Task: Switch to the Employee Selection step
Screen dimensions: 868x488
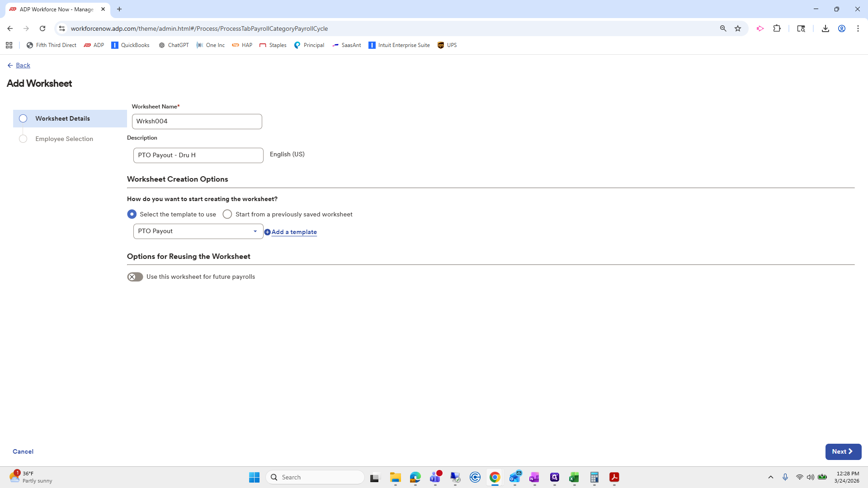Action: (64, 139)
